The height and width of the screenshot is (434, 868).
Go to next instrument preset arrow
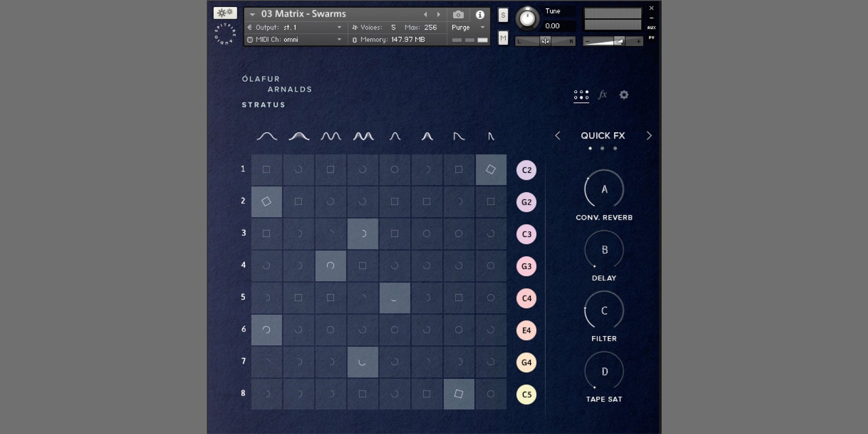coord(438,14)
